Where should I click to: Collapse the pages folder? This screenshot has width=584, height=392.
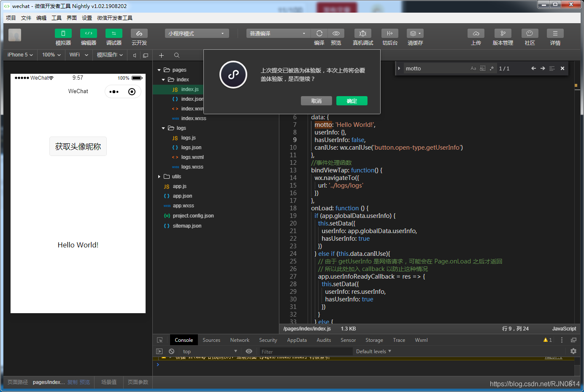(x=159, y=70)
